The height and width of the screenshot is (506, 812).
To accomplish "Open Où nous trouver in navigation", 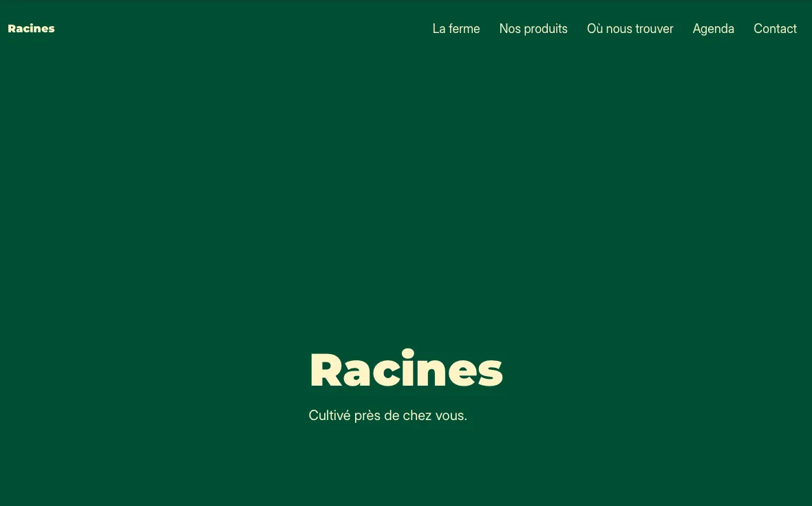I will (630, 28).
